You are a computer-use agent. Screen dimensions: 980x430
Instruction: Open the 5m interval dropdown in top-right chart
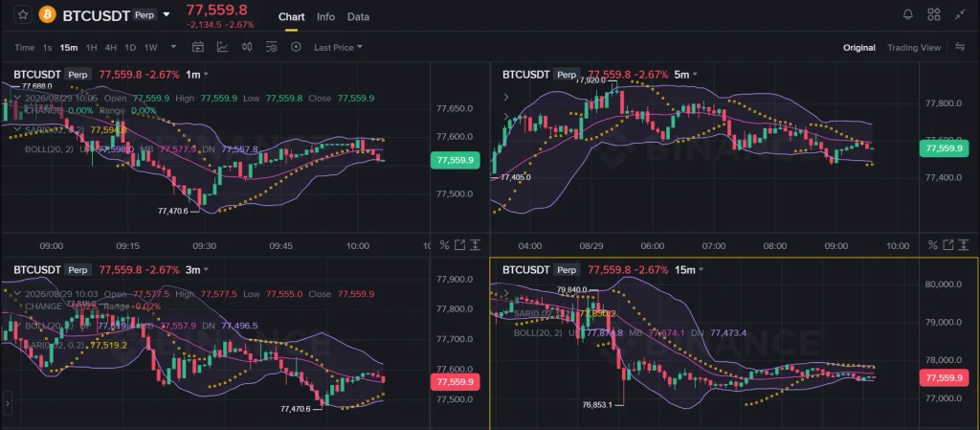(685, 75)
